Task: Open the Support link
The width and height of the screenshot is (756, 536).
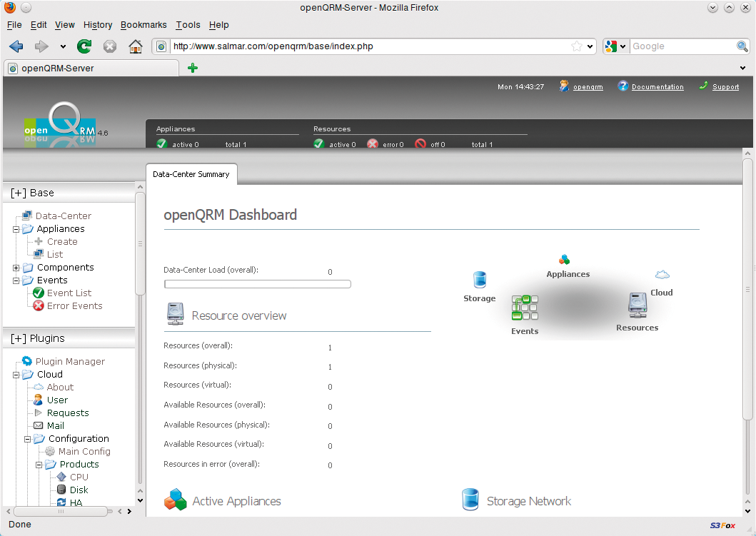Action: coord(725,87)
